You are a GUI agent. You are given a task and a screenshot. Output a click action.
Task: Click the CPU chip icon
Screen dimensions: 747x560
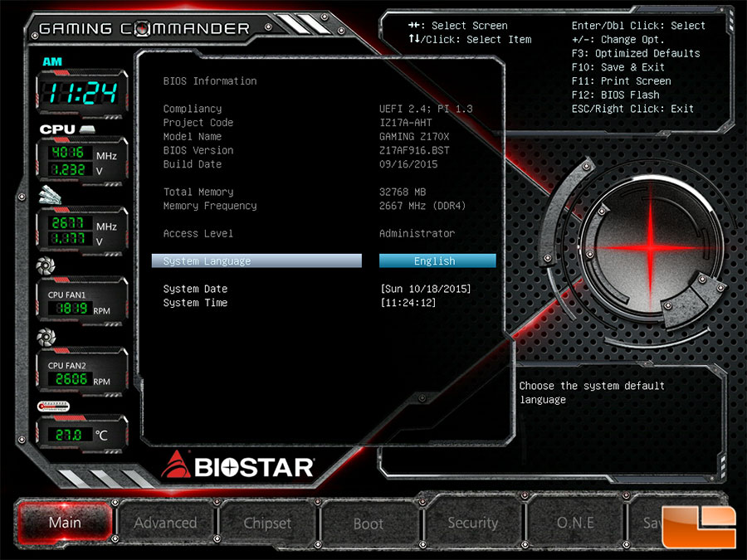[x=87, y=129]
